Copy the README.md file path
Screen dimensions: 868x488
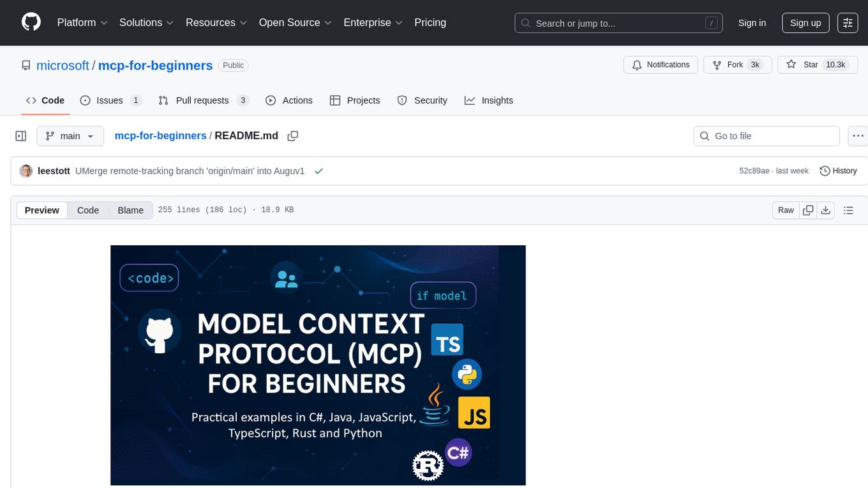click(x=293, y=136)
